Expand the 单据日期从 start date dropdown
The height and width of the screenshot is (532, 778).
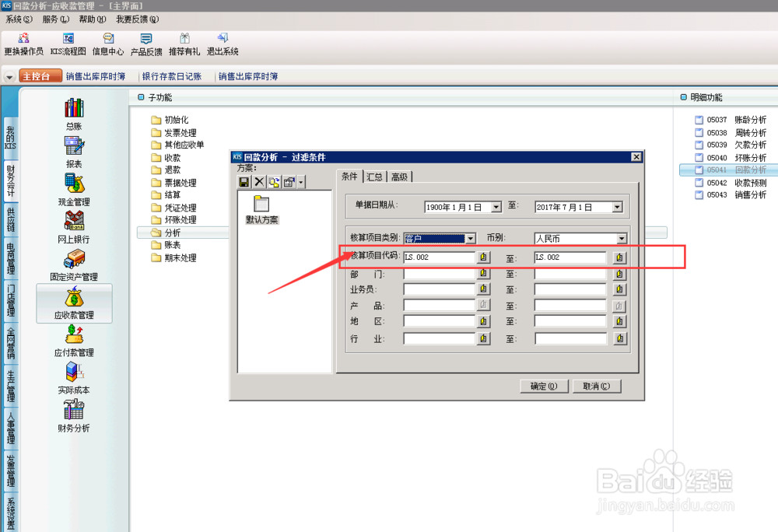(x=496, y=207)
